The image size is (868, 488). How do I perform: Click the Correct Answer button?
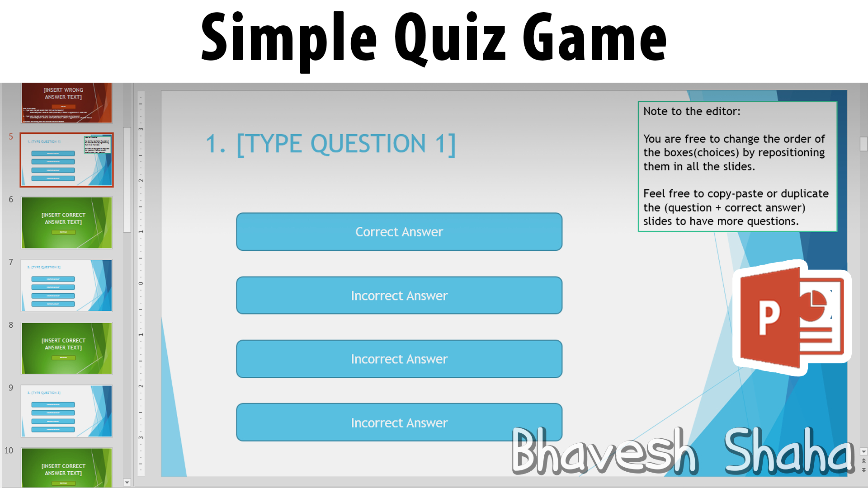[399, 231]
